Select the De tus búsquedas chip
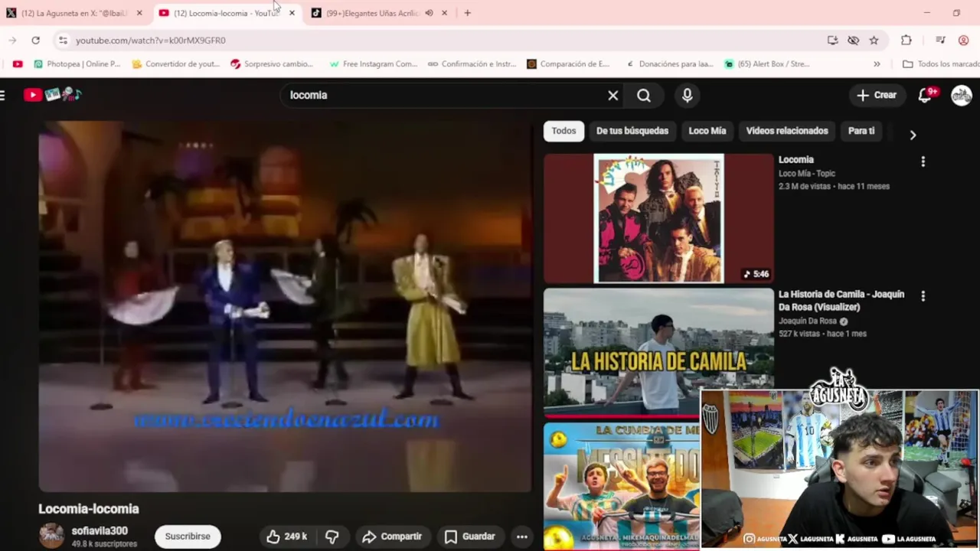980x551 pixels. pos(632,131)
